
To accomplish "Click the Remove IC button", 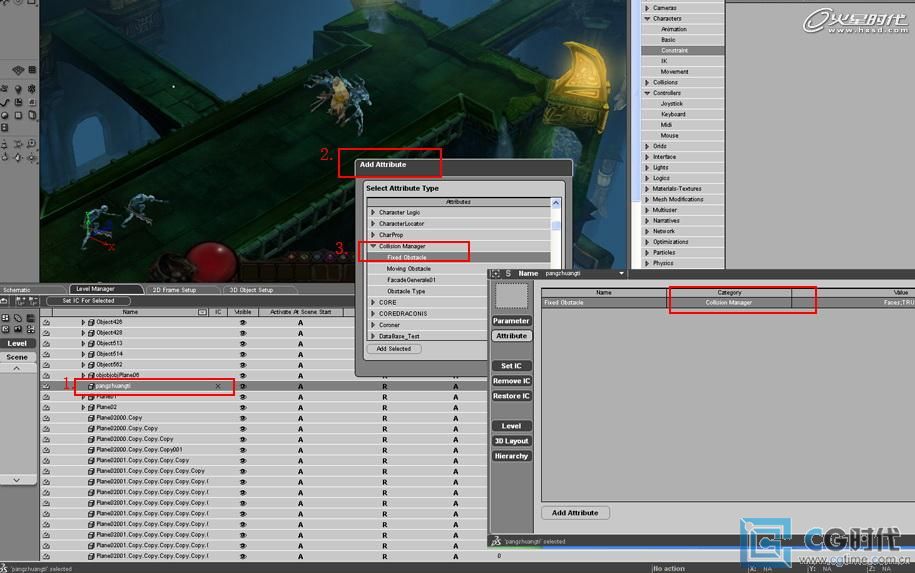I will (511, 381).
